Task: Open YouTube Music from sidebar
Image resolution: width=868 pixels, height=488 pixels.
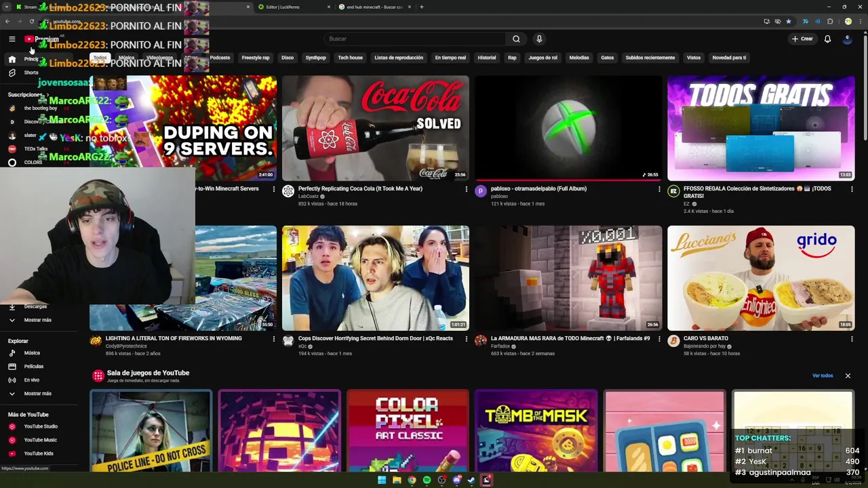Action: 39,440
